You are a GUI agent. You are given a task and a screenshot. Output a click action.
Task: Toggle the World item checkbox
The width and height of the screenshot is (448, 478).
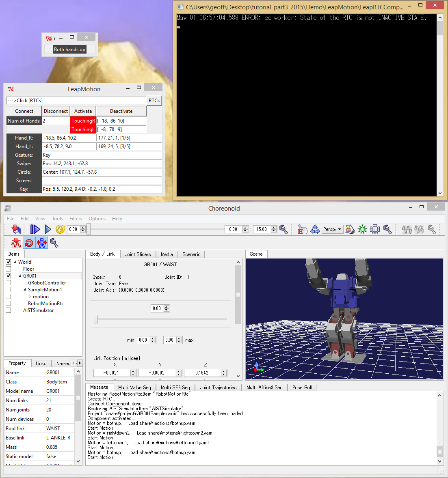[9, 262]
